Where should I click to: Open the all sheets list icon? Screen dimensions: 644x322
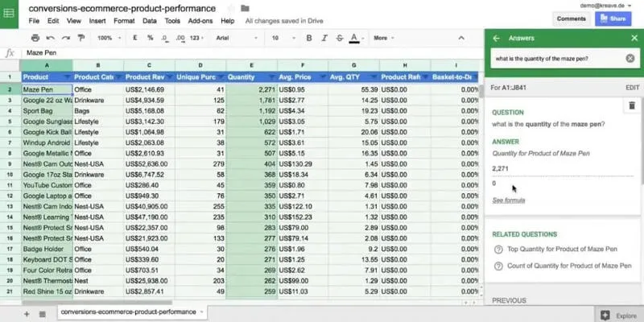pos(43,314)
